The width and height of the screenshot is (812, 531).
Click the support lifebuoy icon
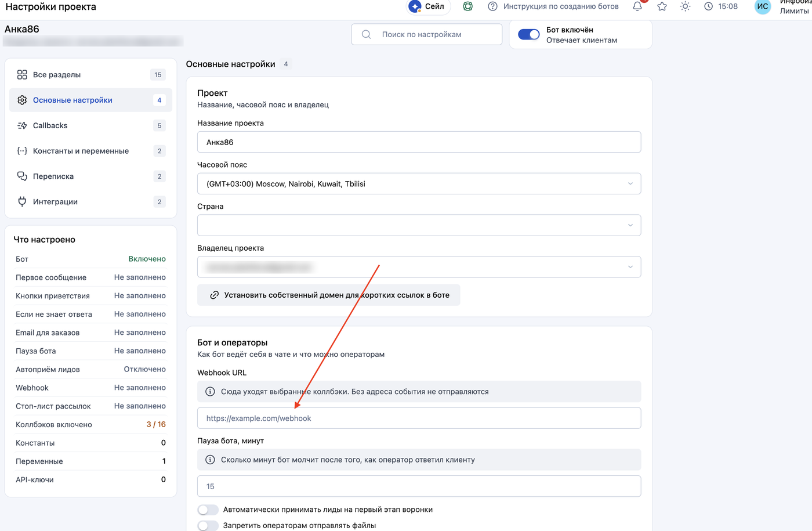point(467,6)
